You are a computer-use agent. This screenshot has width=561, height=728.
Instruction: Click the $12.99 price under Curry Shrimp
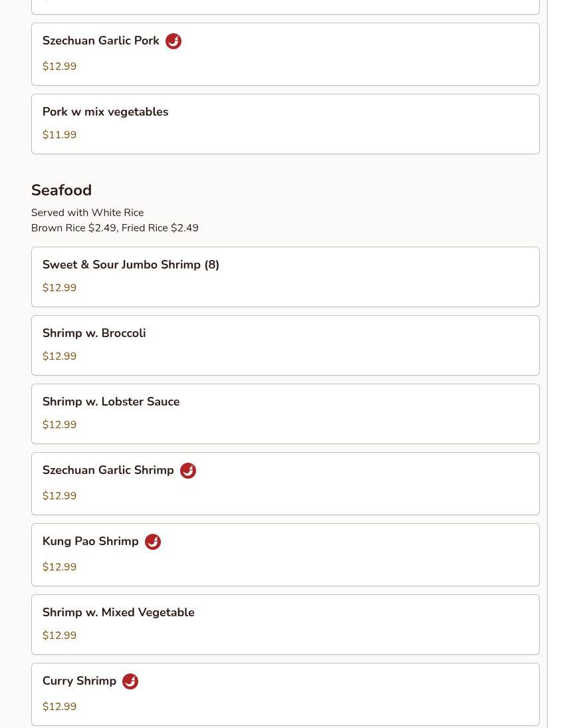click(59, 707)
